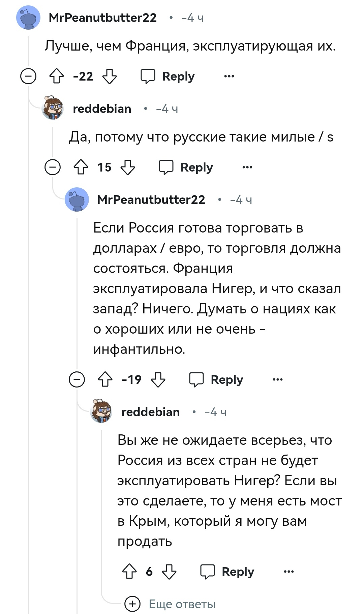Open more options for comment scored -22
364x614 pixels.
(229, 76)
